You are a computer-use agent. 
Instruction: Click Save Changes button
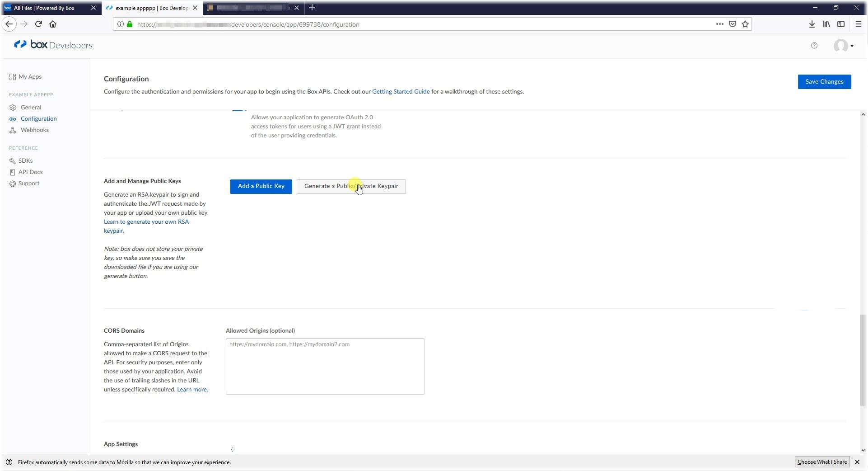tap(824, 82)
